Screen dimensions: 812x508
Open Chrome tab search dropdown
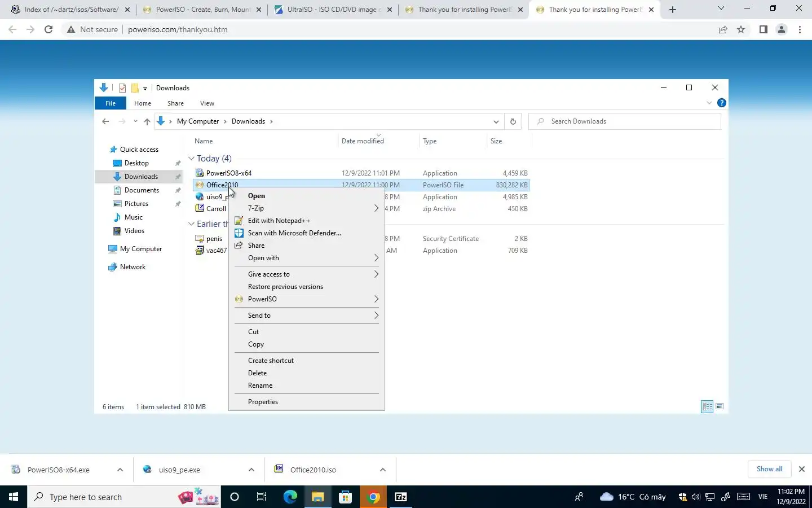click(x=721, y=8)
